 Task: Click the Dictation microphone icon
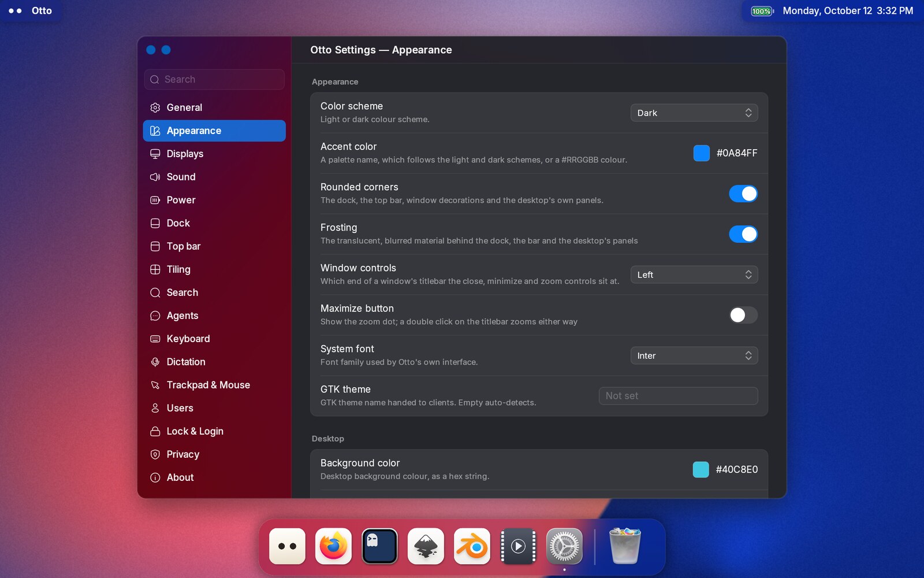pyautogui.click(x=155, y=362)
